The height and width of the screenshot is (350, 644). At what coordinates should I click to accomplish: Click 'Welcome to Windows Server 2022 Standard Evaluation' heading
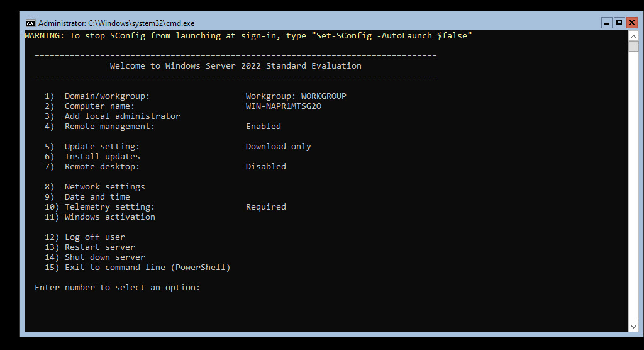pos(235,66)
